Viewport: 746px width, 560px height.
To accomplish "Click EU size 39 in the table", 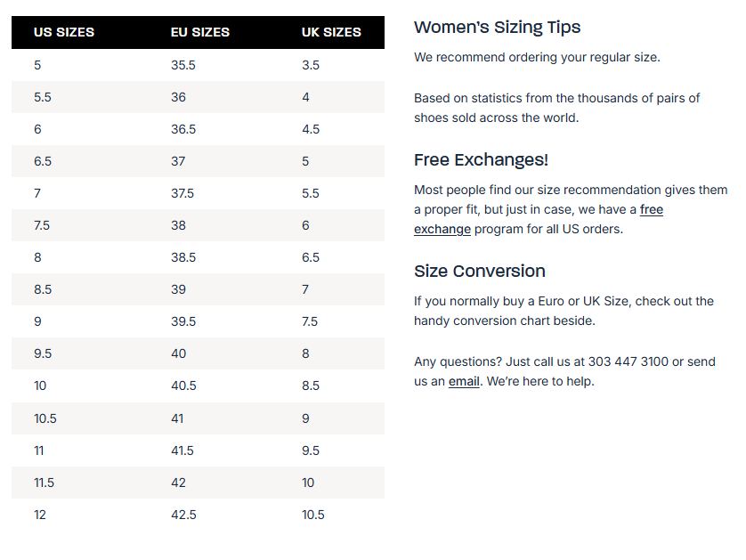I will point(179,289).
